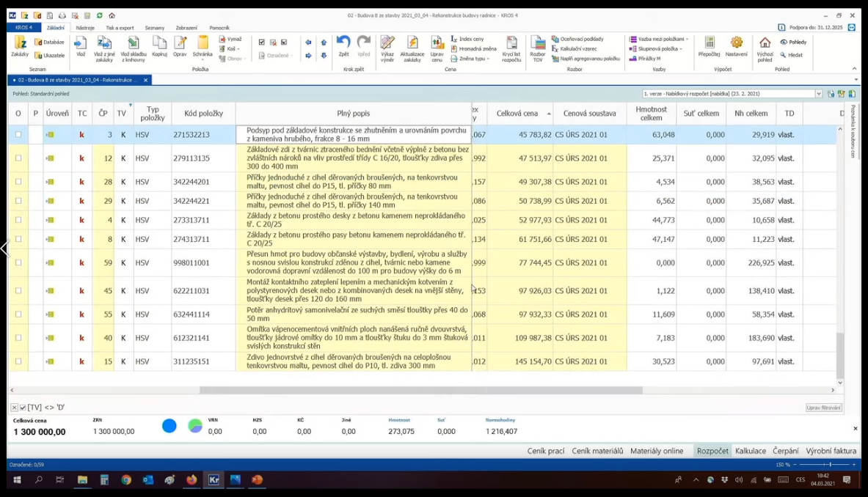Open Ceník prací bottom tab
Viewport: 868px width, 497px height.
point(546,451)
